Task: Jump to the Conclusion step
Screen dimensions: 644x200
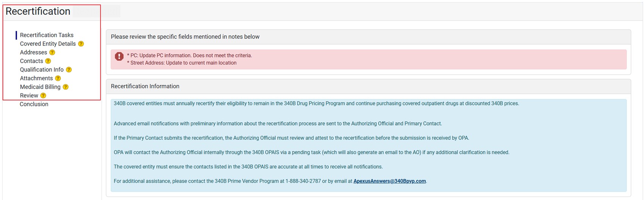Action: tap(34, 104)
